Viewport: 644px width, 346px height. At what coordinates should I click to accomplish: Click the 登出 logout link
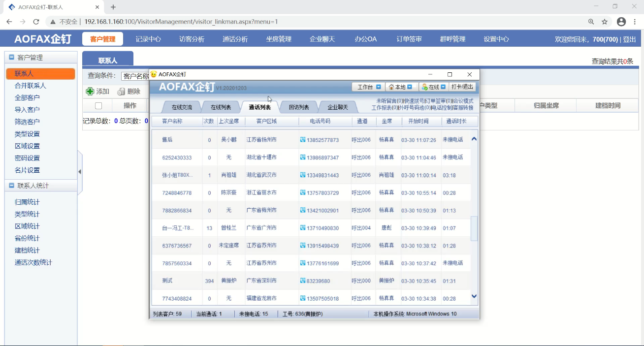[629, 39]
